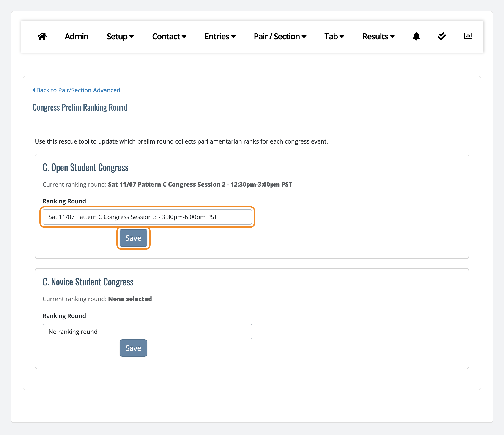The width and height of the screenshot is (504, 435).
Task: Click the C. Open Student Congress heading
Action: [x=85, y=168]
